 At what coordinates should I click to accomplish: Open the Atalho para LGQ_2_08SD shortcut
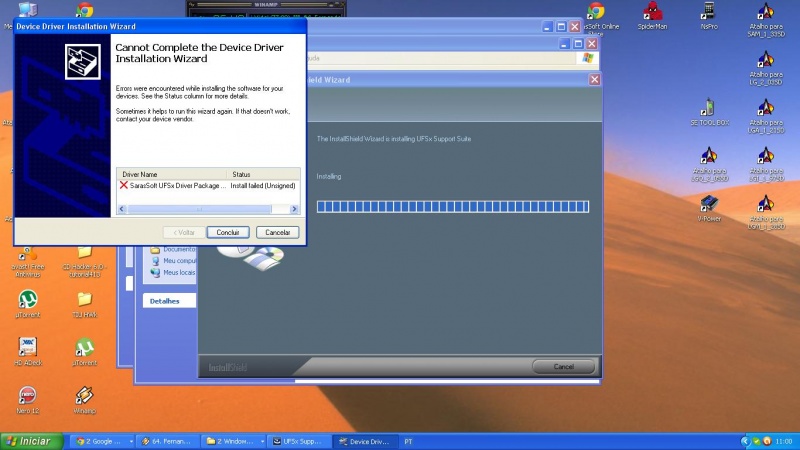click(709, 164)
